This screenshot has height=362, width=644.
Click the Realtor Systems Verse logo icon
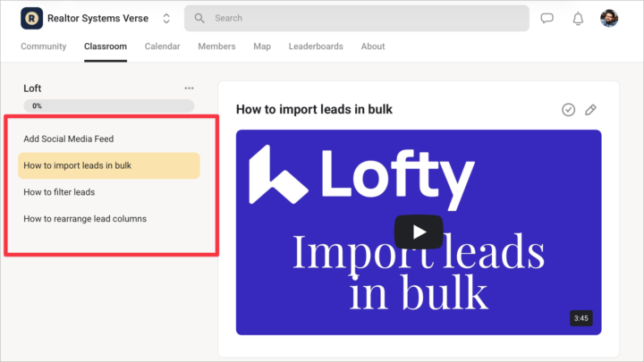(x=31, y=18)
